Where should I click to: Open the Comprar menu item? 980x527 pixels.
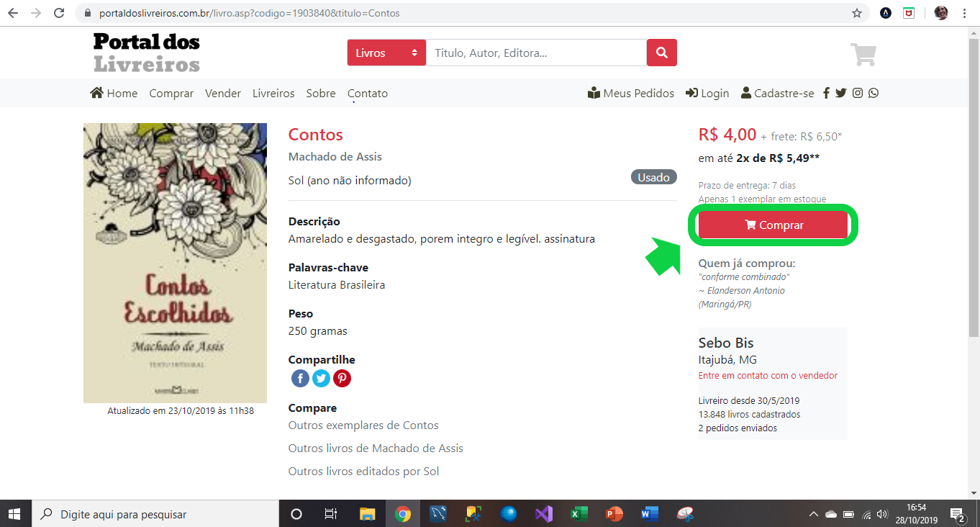coord(171,93)
